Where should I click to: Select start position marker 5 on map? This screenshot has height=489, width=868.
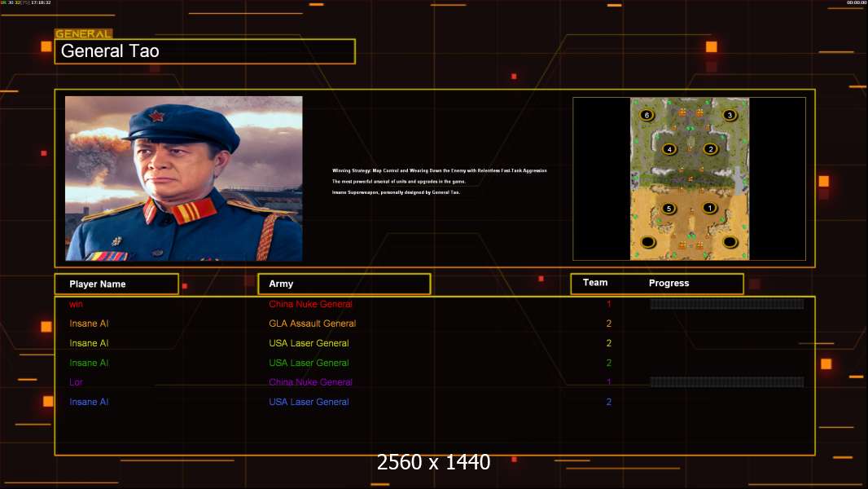(x=669, y=209)
